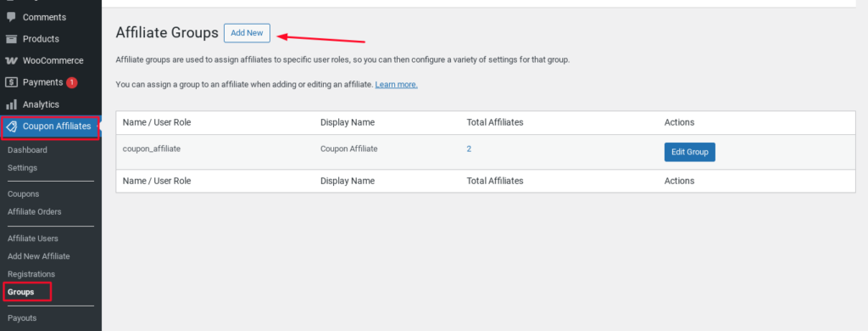Image resolution: width=868 pixels, height=331 pixels.
Task: Click the Actions table header
Action: tap(679, 122)
